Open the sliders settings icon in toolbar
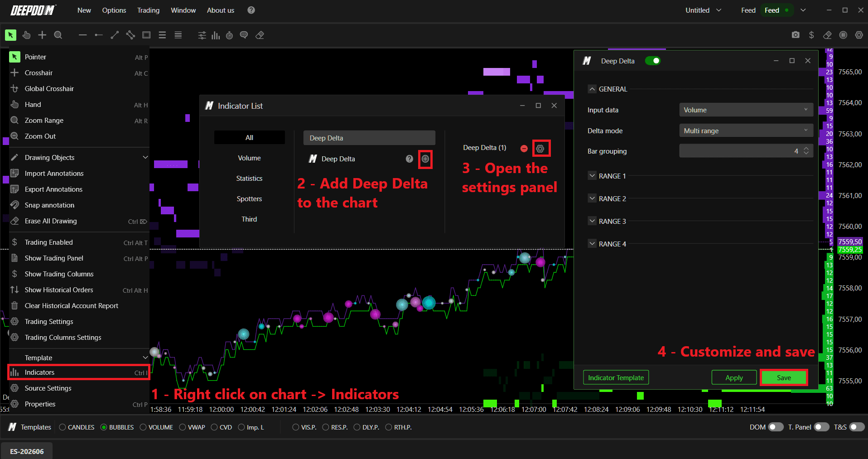868x459 pixels. point(202,35)
